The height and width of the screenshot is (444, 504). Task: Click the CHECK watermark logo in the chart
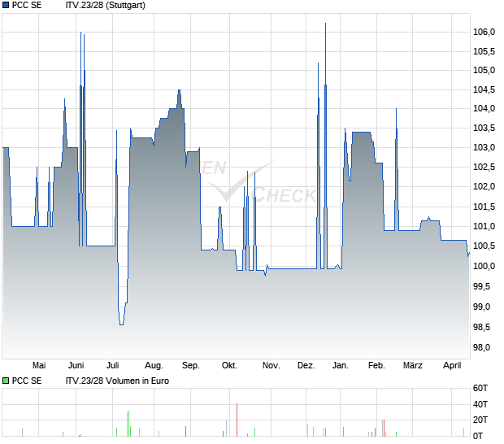coord(286,195)
